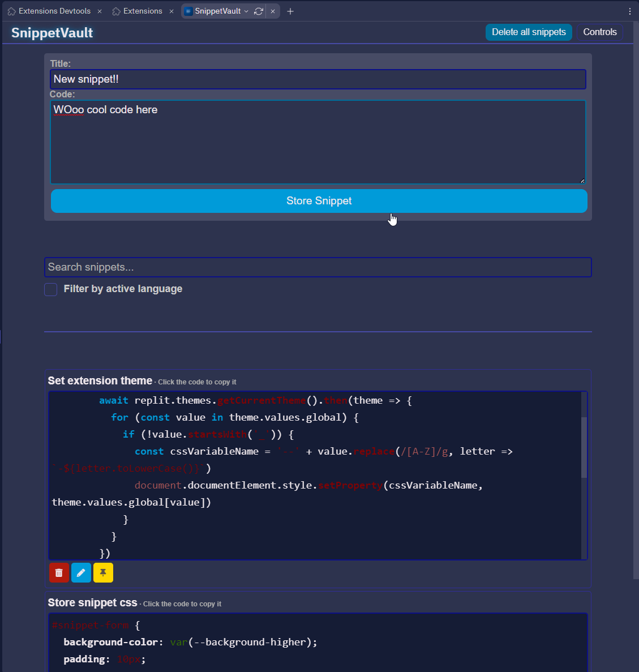Screen dimensions: 639x672
Task: Click the Store Snippet button
Action: click(319, 201)
